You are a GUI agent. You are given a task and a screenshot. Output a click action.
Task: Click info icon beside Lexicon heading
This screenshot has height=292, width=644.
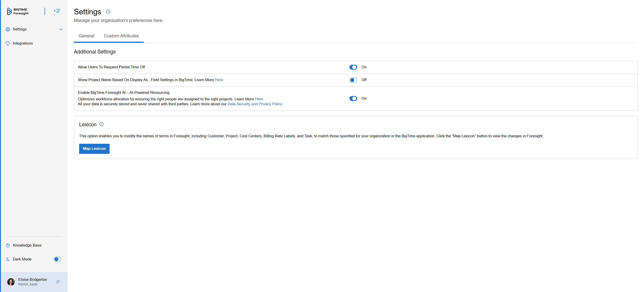102,124
